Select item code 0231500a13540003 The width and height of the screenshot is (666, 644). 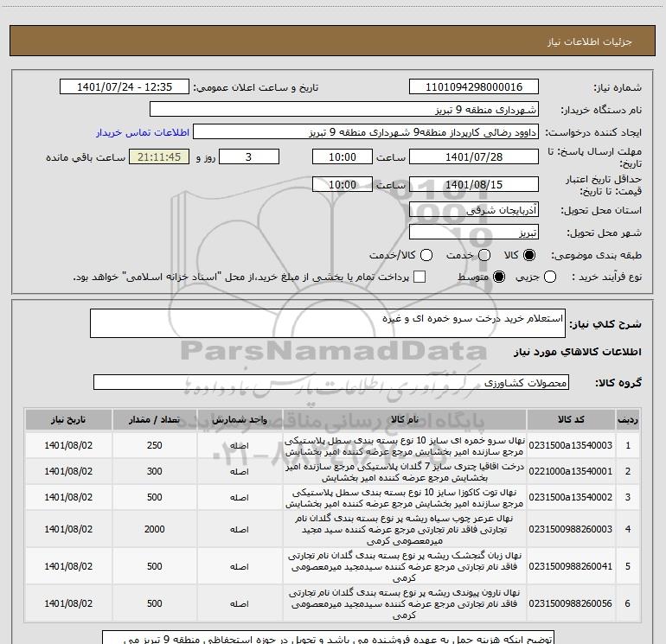(571, 445)
